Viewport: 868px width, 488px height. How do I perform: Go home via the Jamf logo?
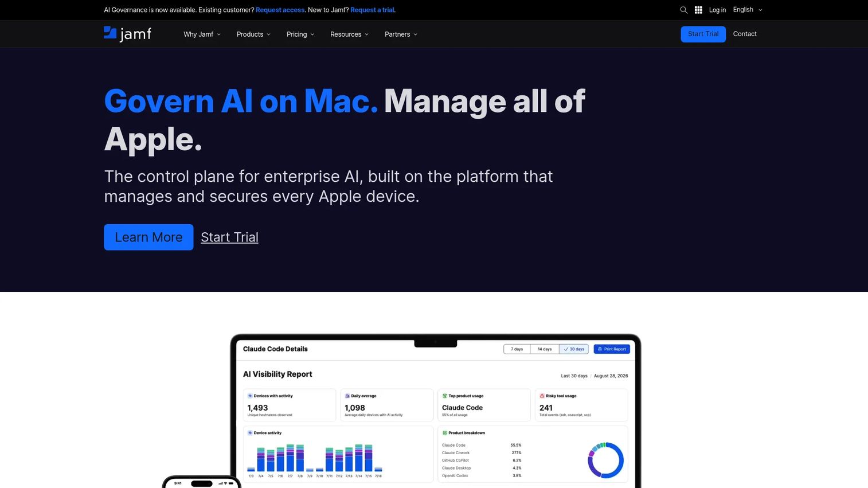(x=127, y=34)
